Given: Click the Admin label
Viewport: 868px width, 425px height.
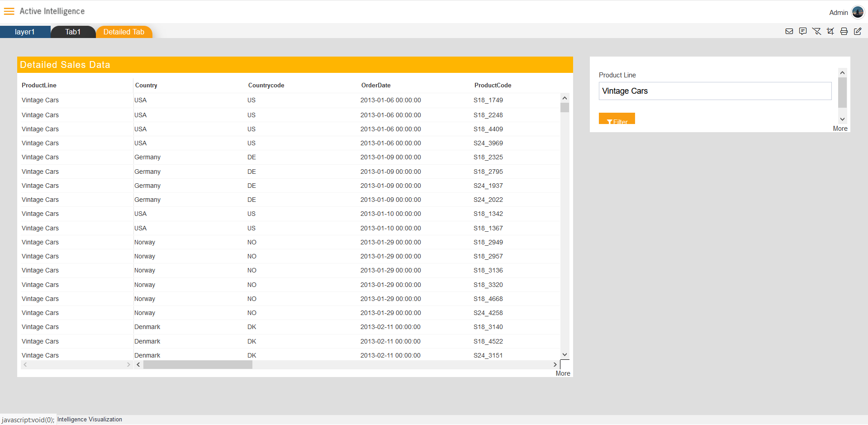Looking at the screenshot, I should coord(838,13).
